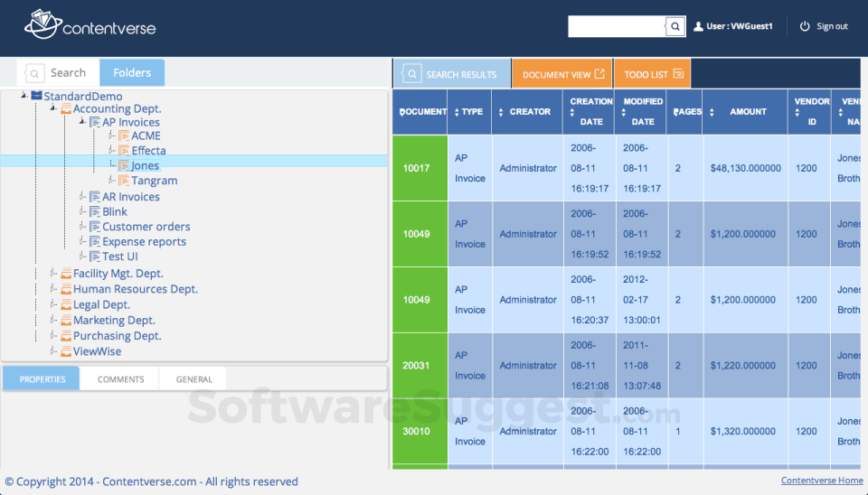Image resolution: width=868 pixels, height=495 pixels.
Task: Expand the Customer orders node
Action: [82, 226]
